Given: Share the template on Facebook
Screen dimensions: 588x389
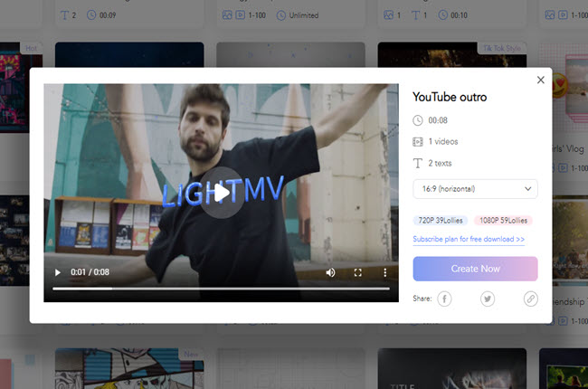Looking at the screenshot, I should [x=444, y=299].
